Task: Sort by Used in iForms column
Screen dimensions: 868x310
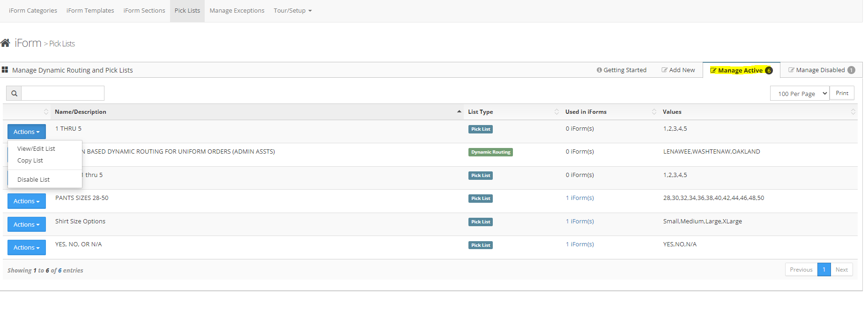Action: [x=653, y=112]
